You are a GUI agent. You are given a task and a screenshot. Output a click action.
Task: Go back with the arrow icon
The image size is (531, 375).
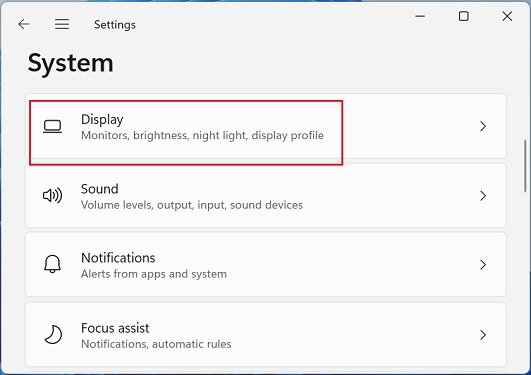24,24
